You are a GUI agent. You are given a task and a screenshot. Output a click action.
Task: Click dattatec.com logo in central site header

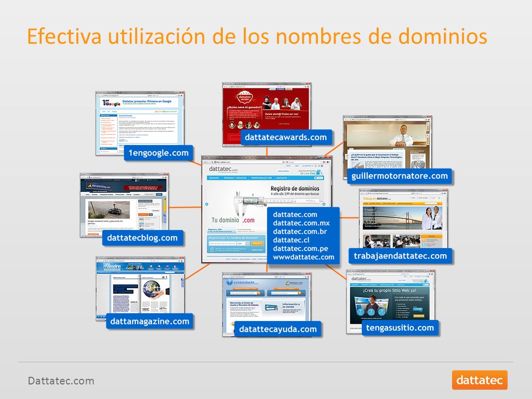click(x=223, y=169)
